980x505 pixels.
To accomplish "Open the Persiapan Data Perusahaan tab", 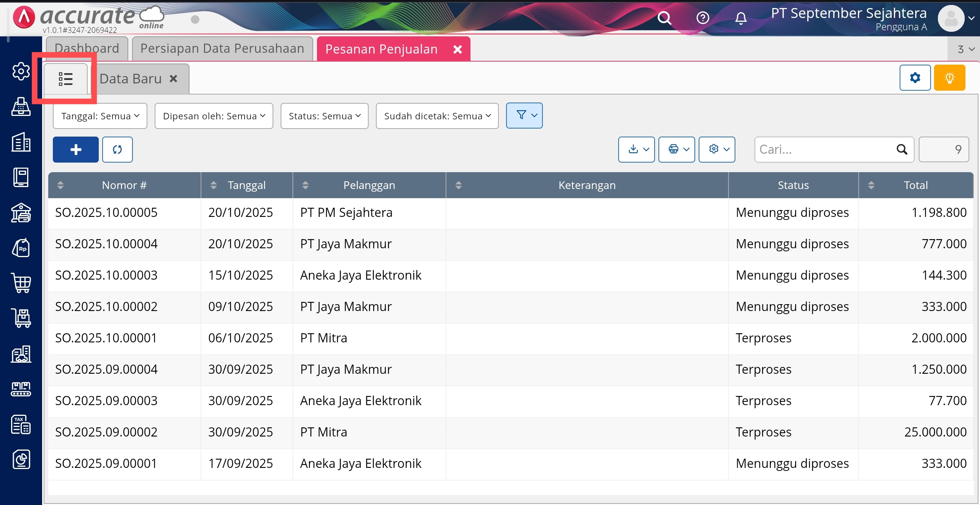I will [x=222, y=49].
